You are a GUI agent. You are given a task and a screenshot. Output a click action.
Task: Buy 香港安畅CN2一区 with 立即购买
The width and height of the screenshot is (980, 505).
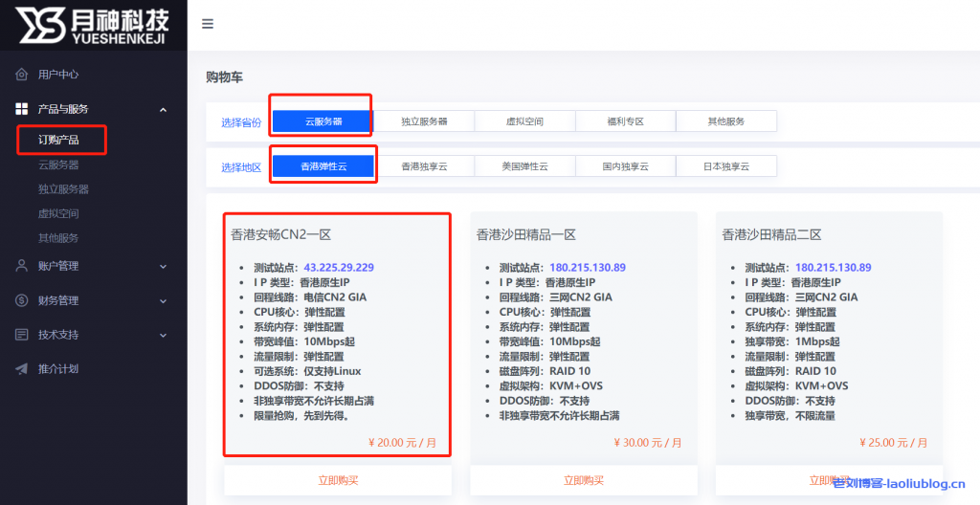(x=338, y=480)
